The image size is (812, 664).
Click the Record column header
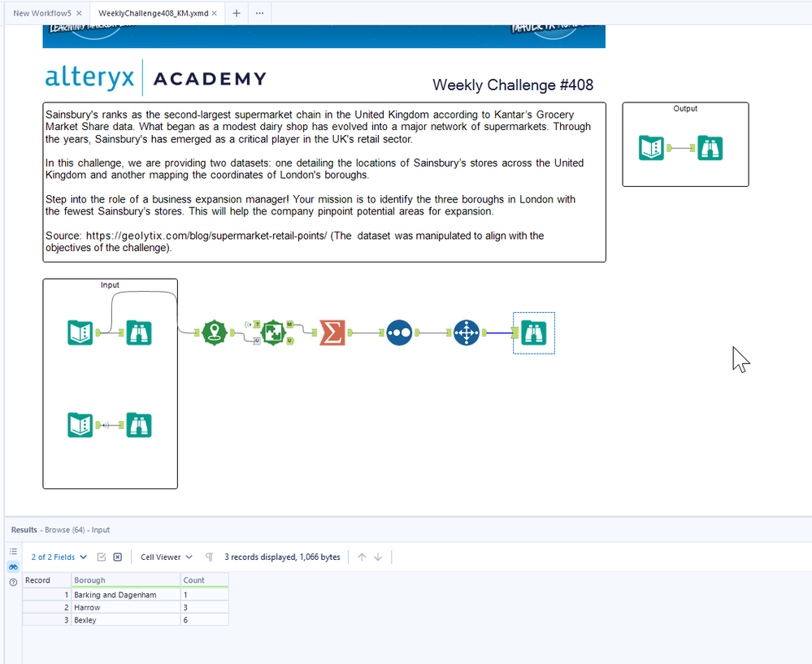(46, 580)
